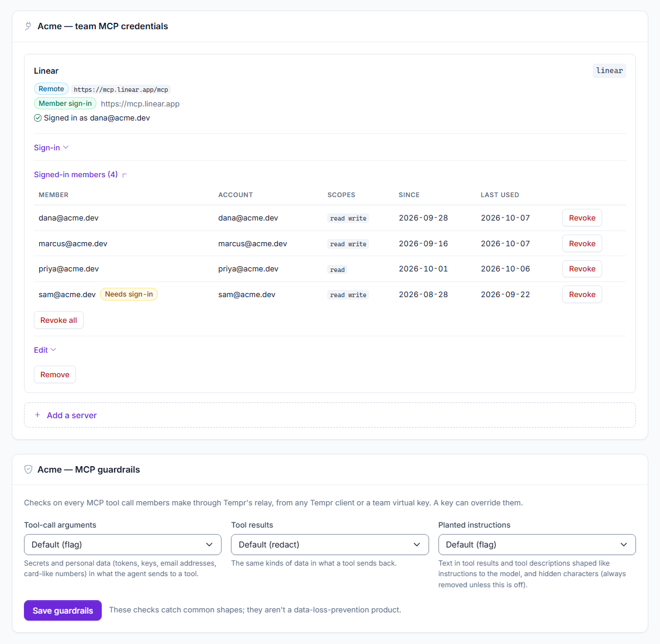Click the since date 2026-09-16

coord(423,243)
